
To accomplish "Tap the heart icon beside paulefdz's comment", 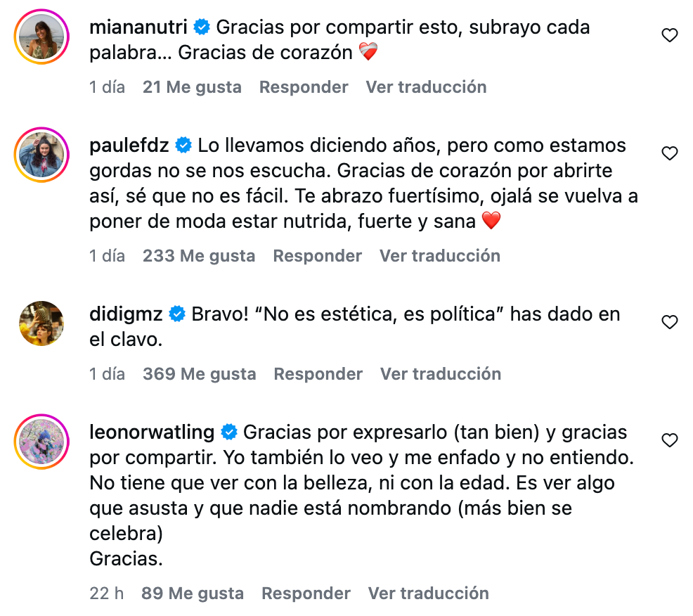I will pos(668,153).
